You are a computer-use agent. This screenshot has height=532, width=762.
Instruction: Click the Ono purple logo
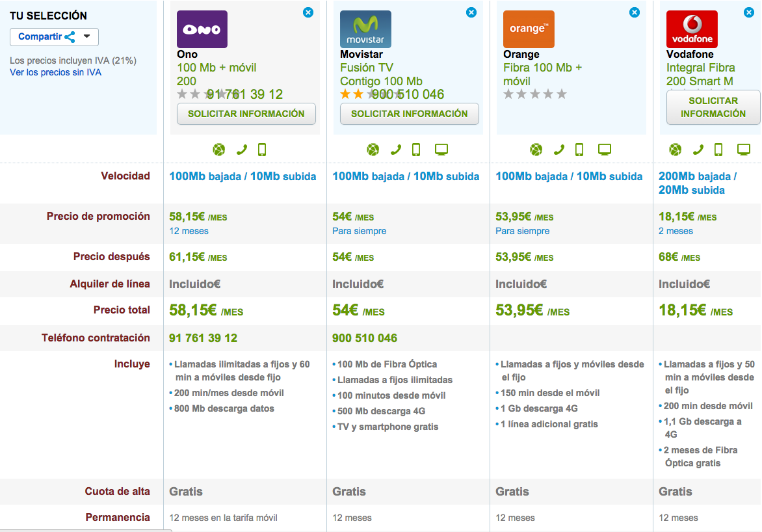pyautogui.click(x=202, y=29)
